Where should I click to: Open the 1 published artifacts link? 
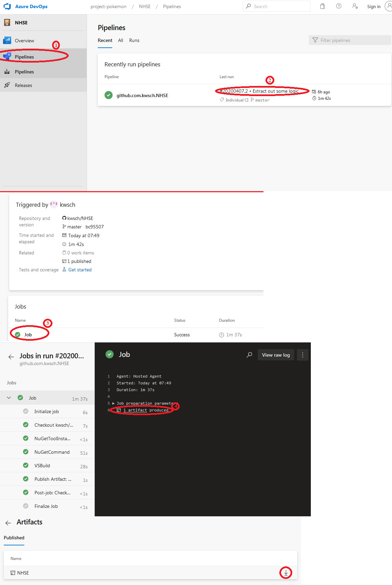(x=79, y=261)
